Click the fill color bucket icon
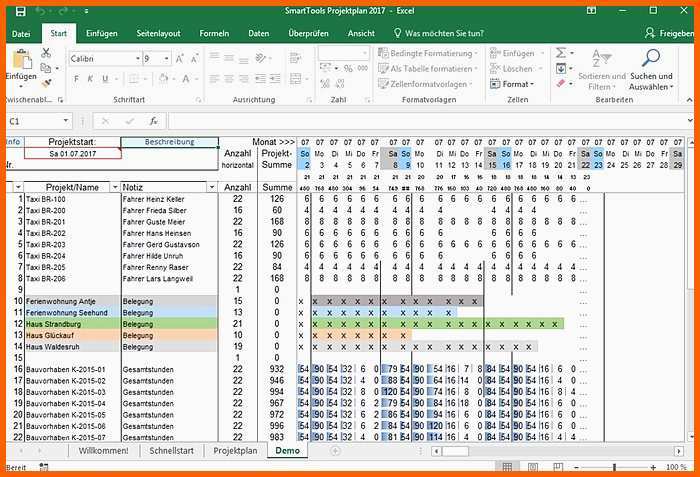The image size is (700, 477). (164, 79)
